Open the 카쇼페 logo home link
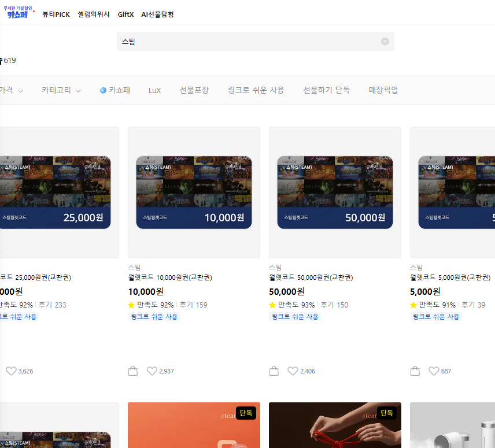The image size is (495, 448). tap(18, 13)
